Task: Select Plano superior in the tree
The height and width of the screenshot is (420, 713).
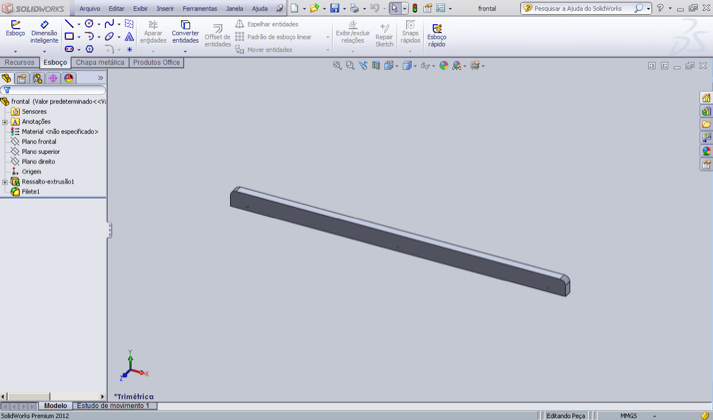Action: coord(40,151)
